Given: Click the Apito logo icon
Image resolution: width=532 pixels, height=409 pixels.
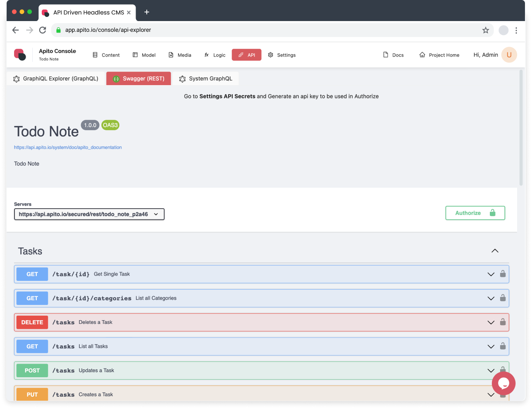Looking at the screenshot, I should pyautogui.click(x=20, y=55).
